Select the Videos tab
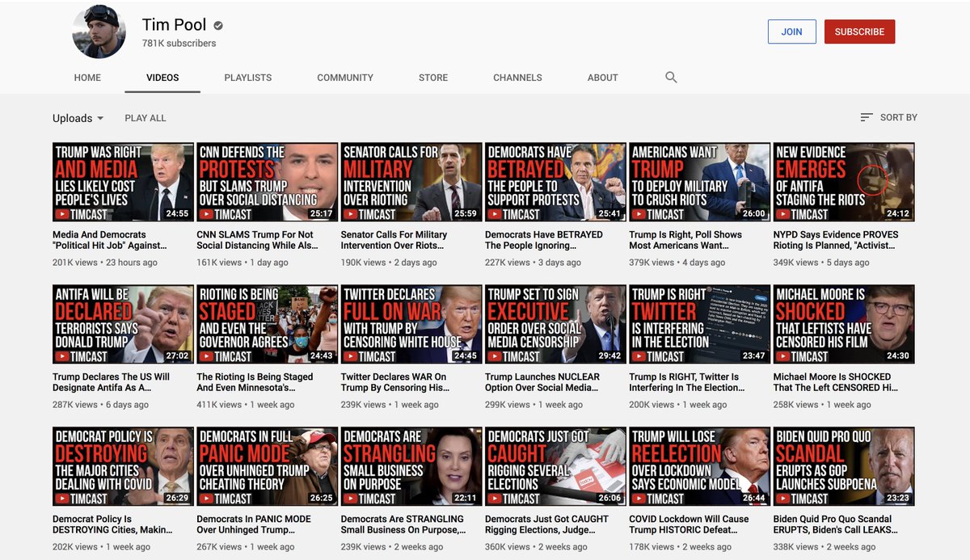The width and height of the screenshot is (970, 560). coord(162,78)
